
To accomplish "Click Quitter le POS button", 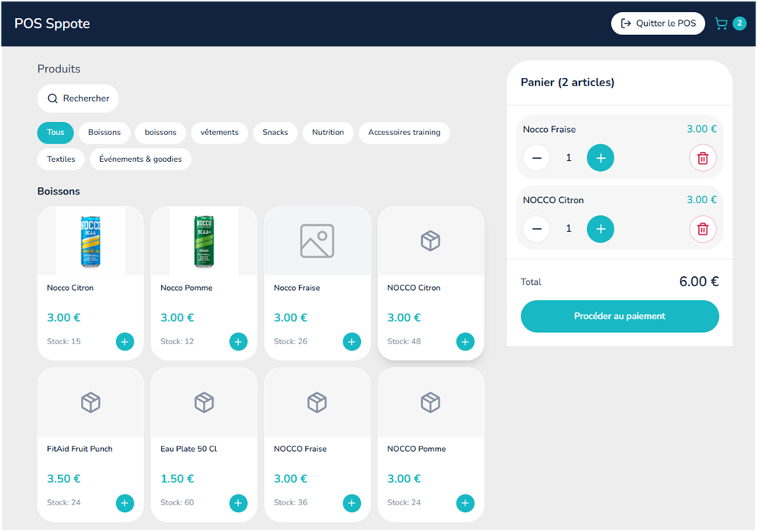I will pyautogui.click(x=658, y=23).
